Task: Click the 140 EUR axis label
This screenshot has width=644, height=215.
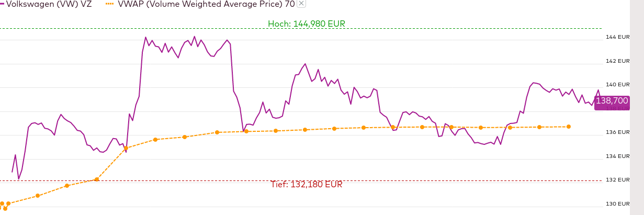Action: (x=617, y=85)
